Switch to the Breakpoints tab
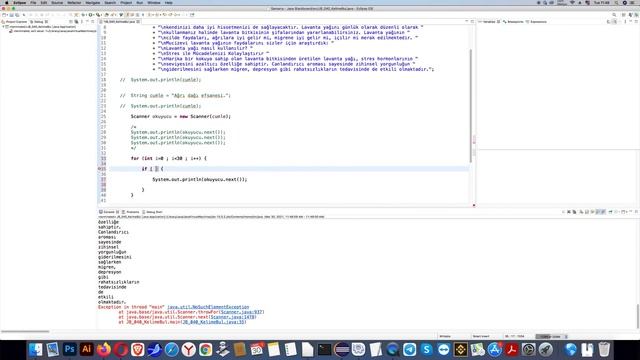This screenshot has height=360, width=640. 513,22
